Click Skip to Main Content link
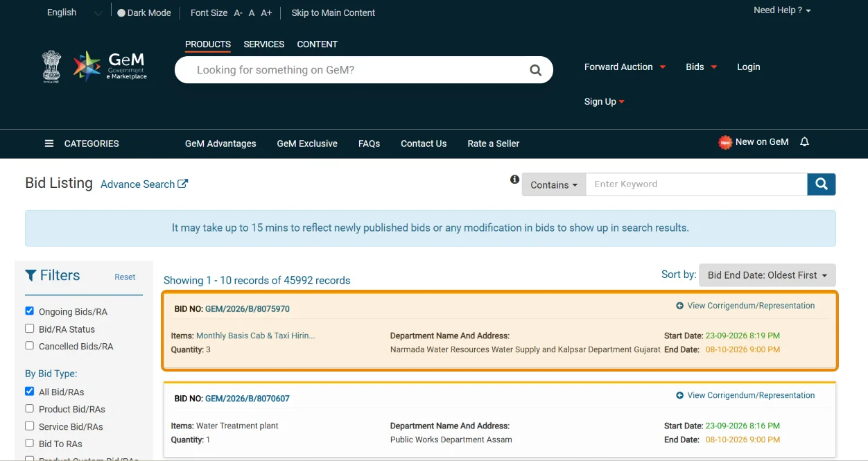Image resolution: width=868 pixels, height=461 pixels. tap(333, 12)
